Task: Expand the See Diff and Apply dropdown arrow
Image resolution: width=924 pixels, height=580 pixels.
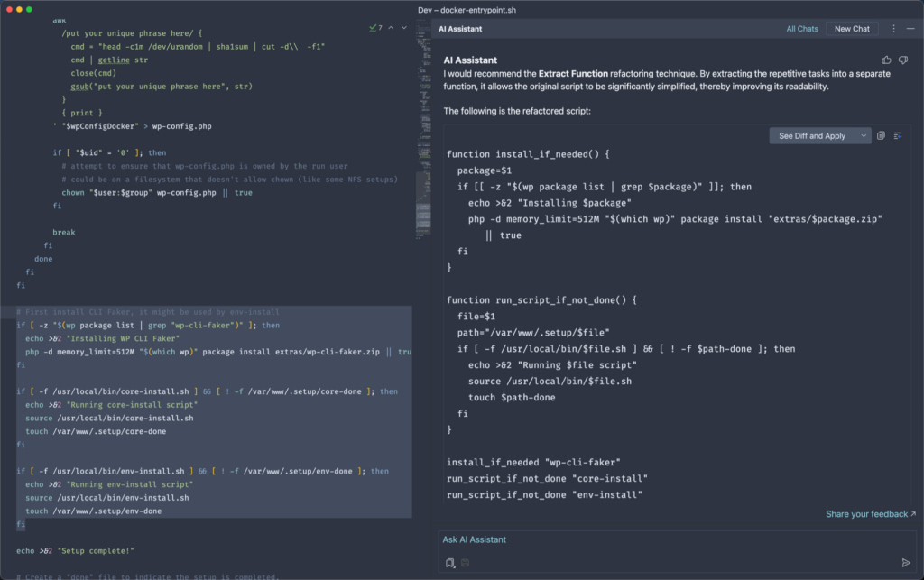Action: [x=864, y=136]
